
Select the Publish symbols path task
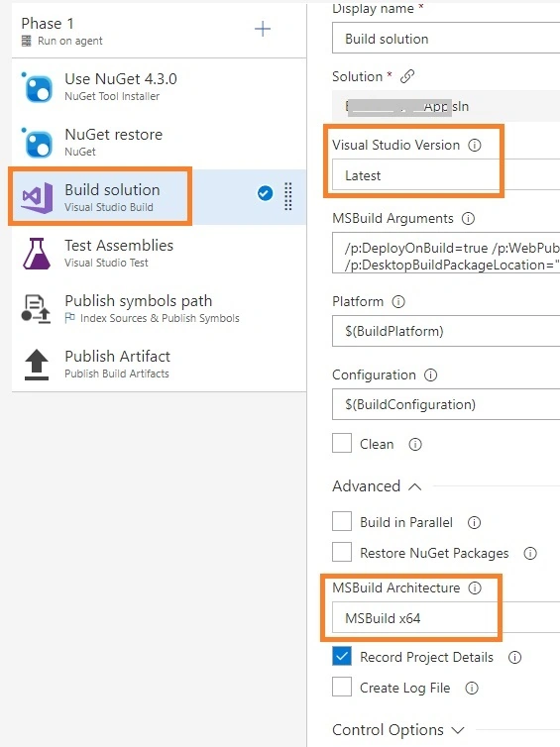(x=160, y=308)
